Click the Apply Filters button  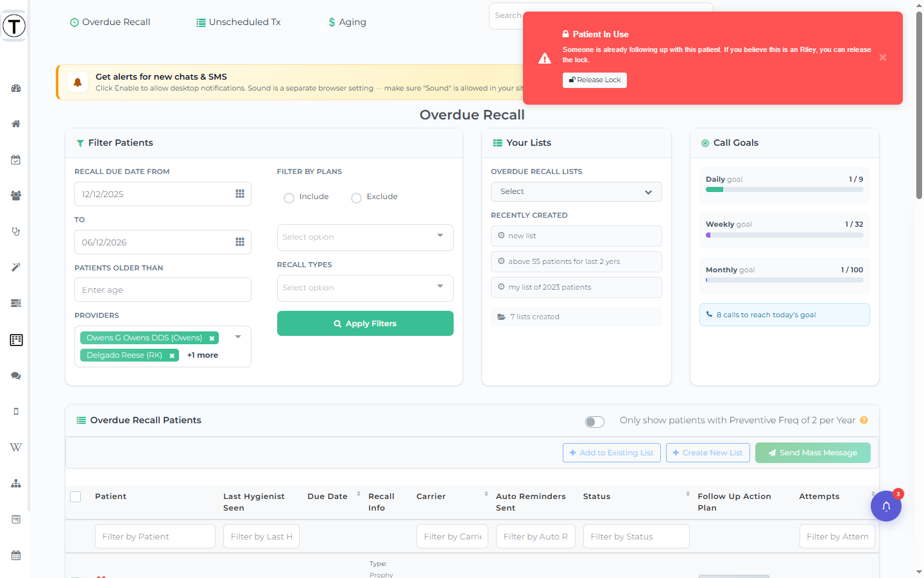coord(365,324)
